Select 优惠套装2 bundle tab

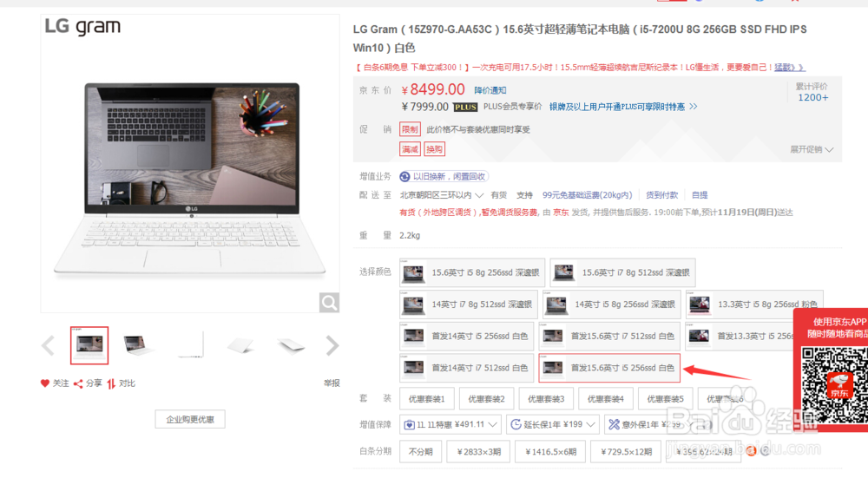coord(487,398)
